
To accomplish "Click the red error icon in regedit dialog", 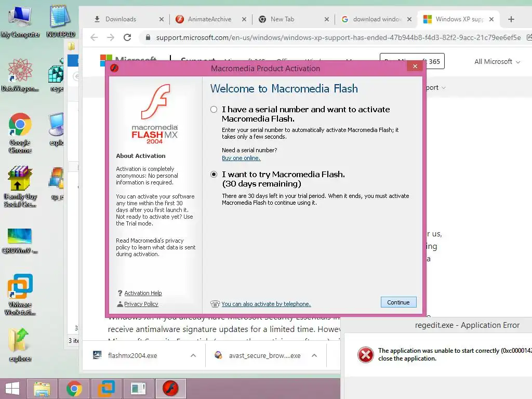I will click(365, 355).
